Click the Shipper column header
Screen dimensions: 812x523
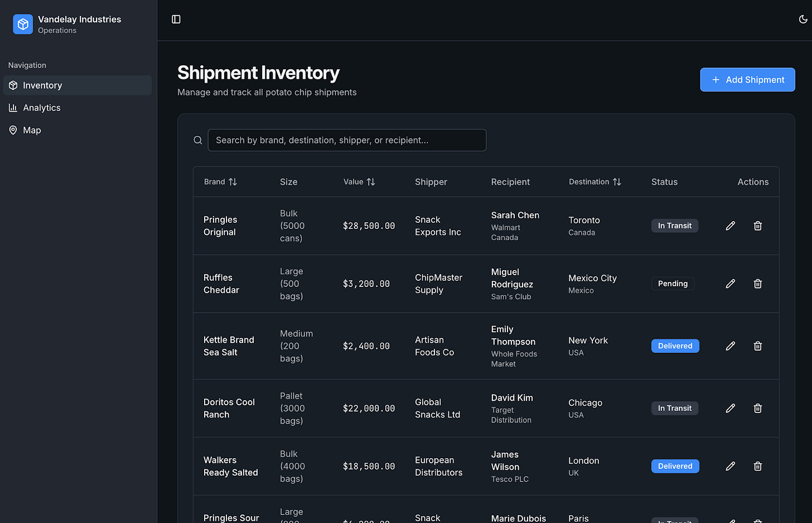[x=431, y=182]
